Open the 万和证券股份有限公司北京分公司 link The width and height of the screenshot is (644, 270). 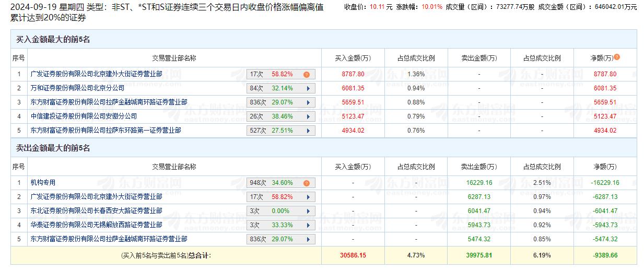point(77,88)
